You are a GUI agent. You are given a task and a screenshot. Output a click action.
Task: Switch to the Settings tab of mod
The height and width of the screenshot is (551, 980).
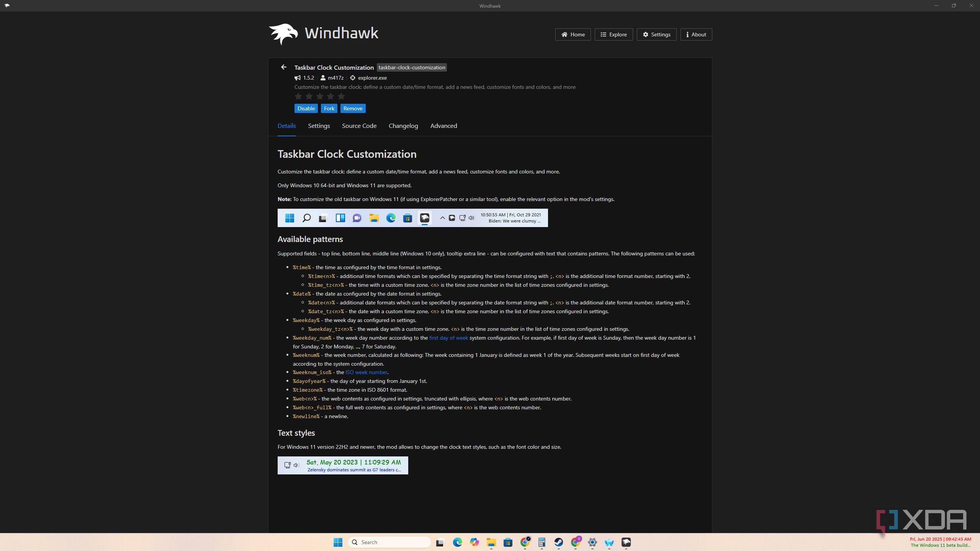[319, 126]
